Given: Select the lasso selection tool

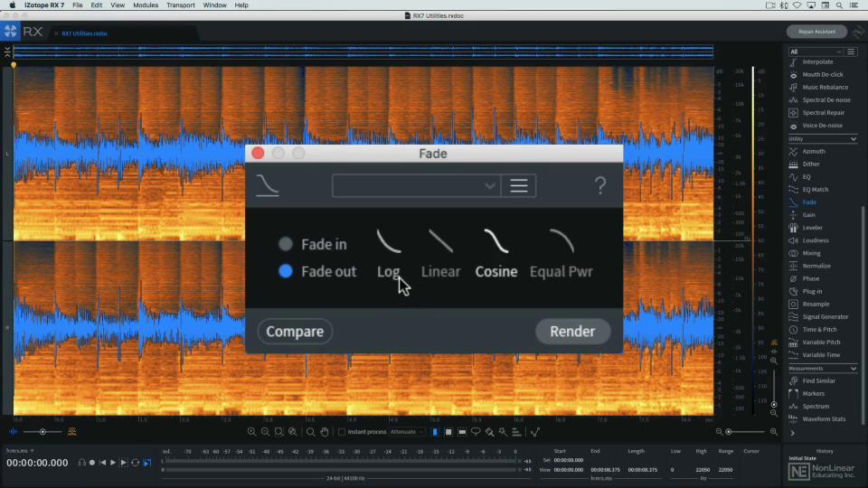Looking at the screenshot, I should pos(476,432).
